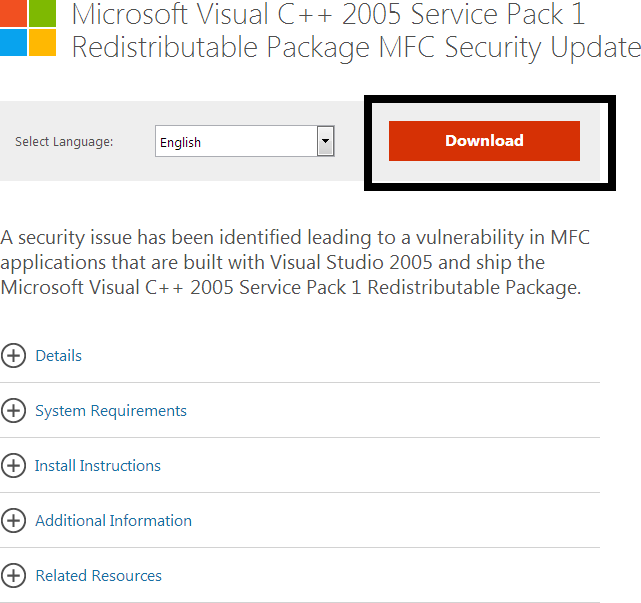Open the Select Language dropdown arrow
Viewport: 641px width, 603px height.
pyautogui.click(x=325, y=142)
